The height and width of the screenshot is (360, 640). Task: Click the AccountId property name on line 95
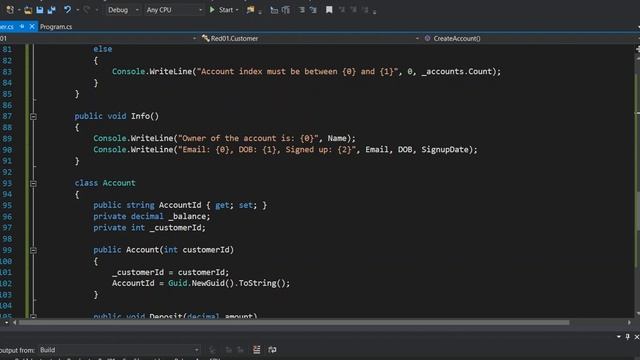180,205
